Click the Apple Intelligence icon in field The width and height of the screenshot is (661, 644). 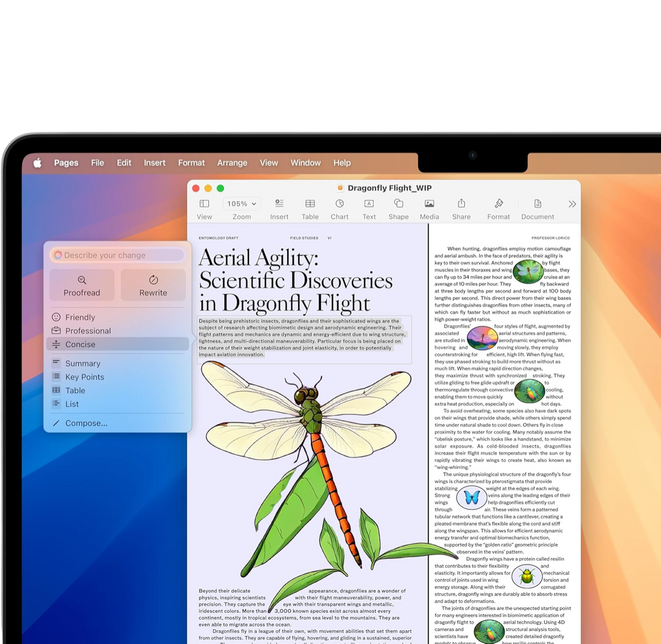click(57, 254)
